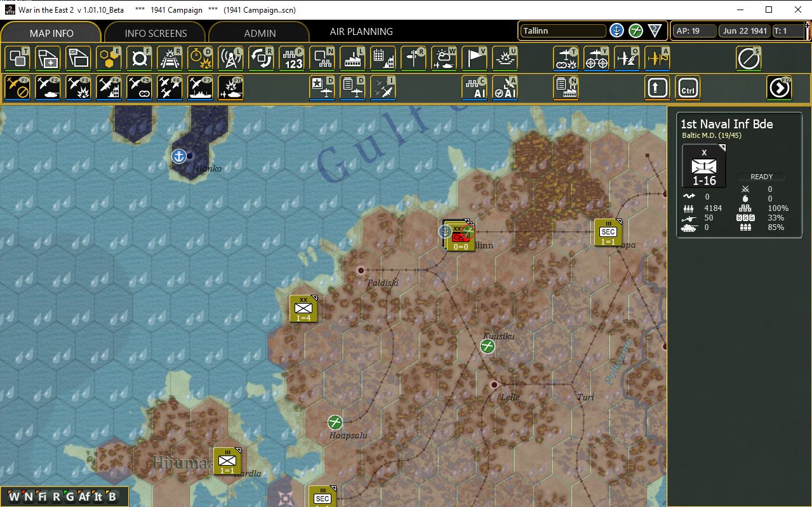Screen dimensions: 812x507
Task: Select the F1 air mode off icon
Action: 17,88
